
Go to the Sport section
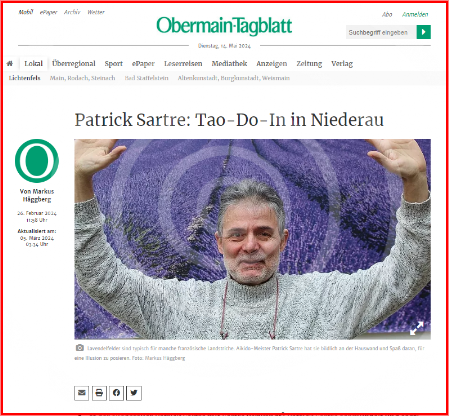[x=114, y=63]
